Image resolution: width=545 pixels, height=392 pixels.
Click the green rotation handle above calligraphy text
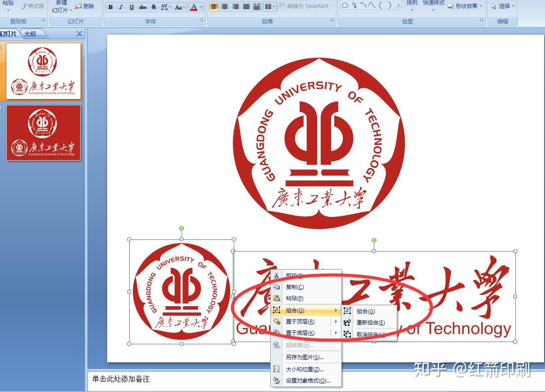coord(374,240)
